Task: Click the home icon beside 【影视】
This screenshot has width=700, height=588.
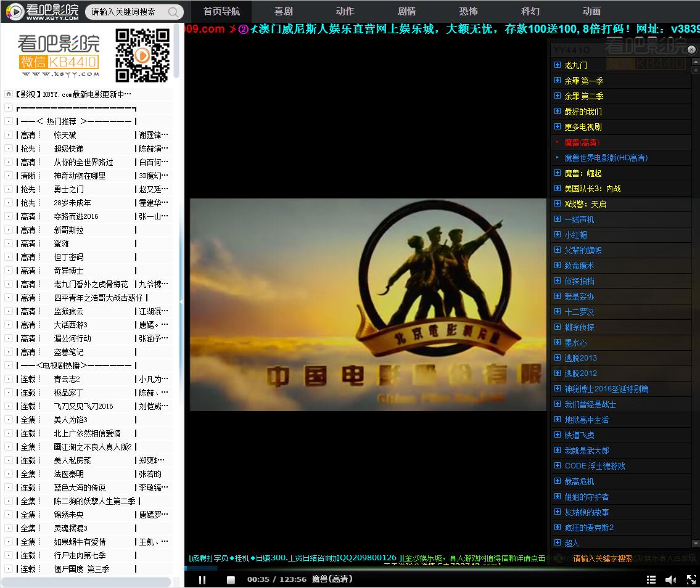Action: (x=9, y=94)
